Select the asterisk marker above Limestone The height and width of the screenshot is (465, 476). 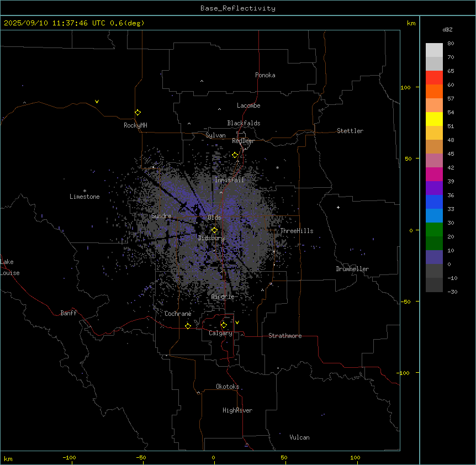pos(84,191)
